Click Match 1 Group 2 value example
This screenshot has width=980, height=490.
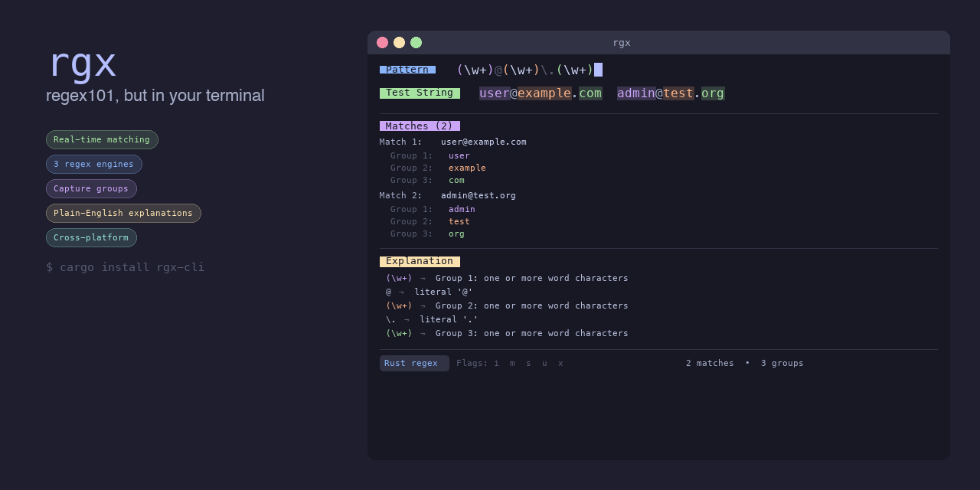tap(467, 168)
